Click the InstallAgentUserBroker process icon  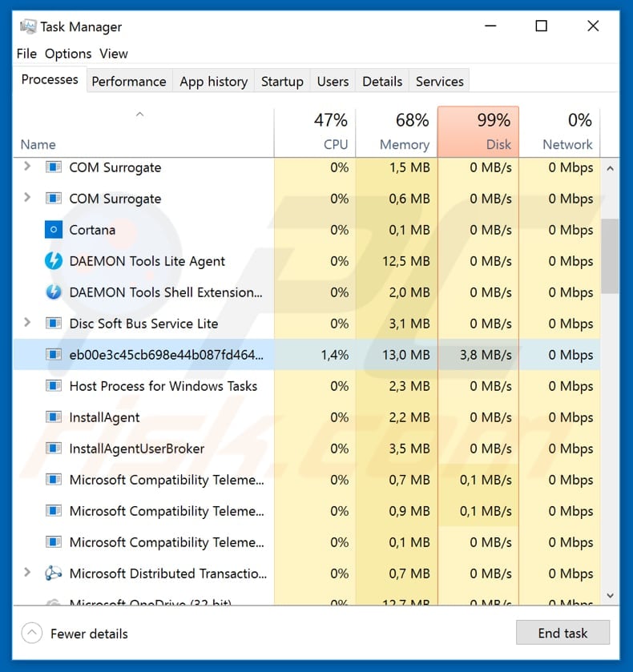pyautogui.click(x=54, y=449)
